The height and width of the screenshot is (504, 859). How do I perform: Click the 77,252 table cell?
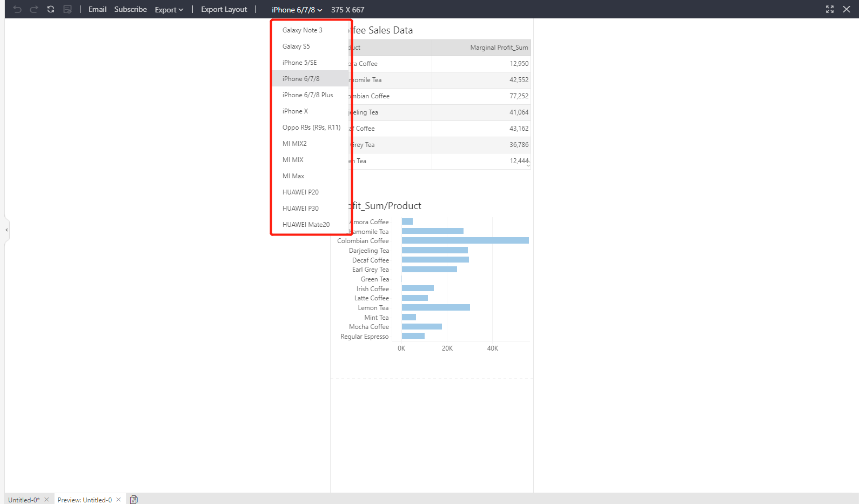(x=481, y=96)
